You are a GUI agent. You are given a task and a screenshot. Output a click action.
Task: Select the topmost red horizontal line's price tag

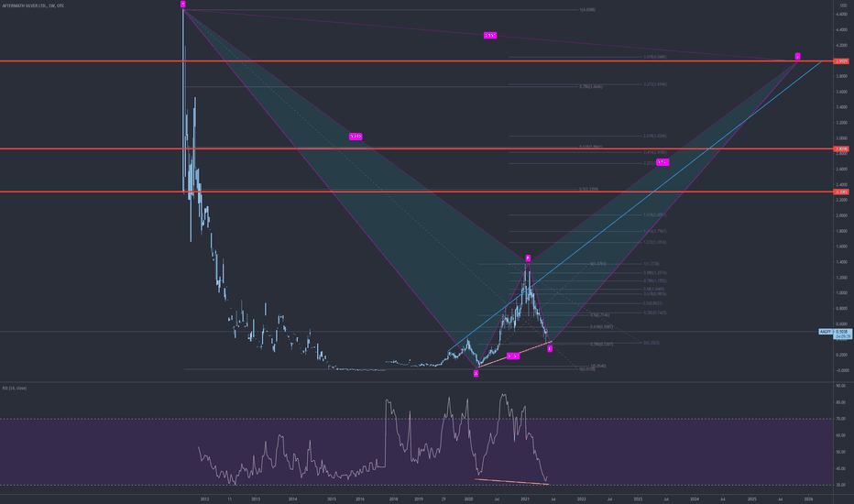coord(841,61)
